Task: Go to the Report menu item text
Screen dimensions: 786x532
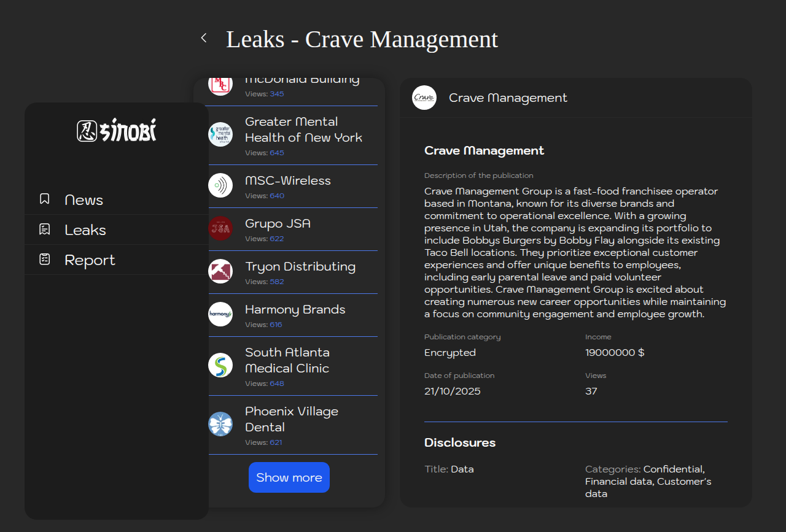Action: point(90,260)
